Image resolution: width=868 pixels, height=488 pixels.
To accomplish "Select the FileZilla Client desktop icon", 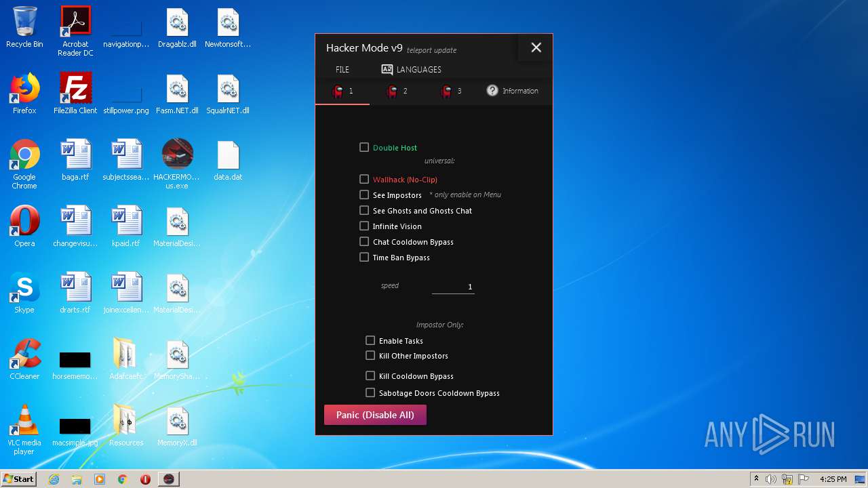I will (x=75, y=94).
